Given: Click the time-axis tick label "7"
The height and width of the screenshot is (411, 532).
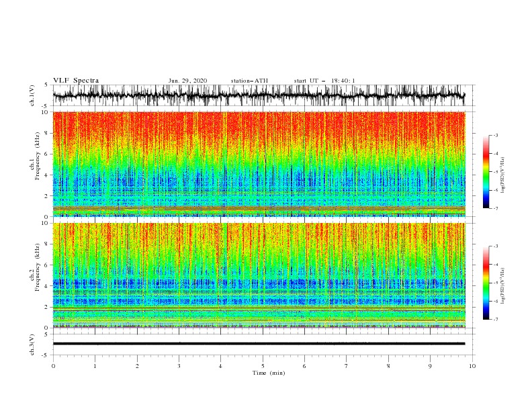Looking at the screenshot, I should [347, 366].
